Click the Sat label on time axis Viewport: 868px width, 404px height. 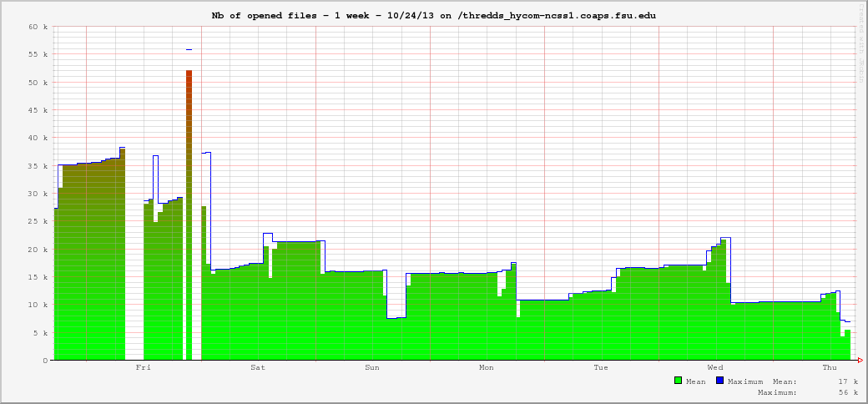pos(258,367)
